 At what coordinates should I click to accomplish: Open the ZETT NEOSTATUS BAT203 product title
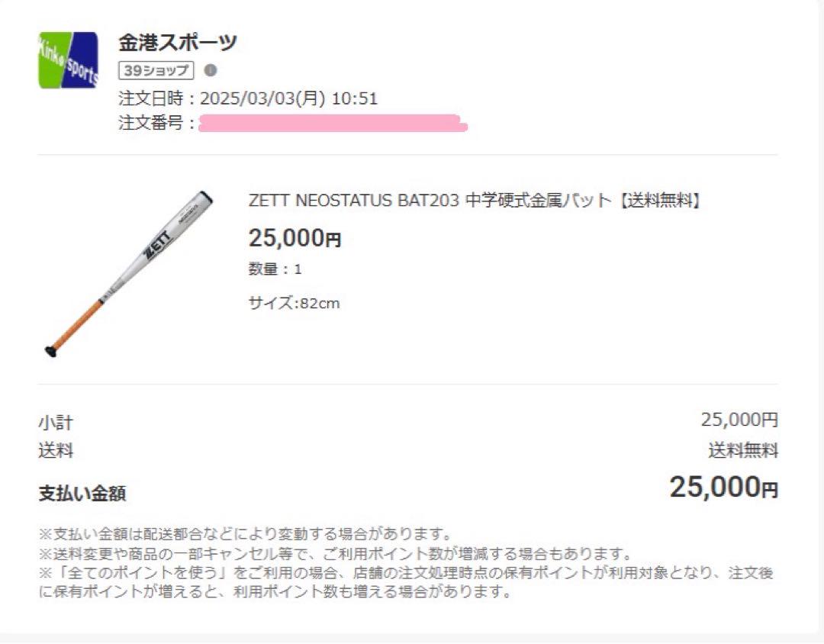(475, 201)
